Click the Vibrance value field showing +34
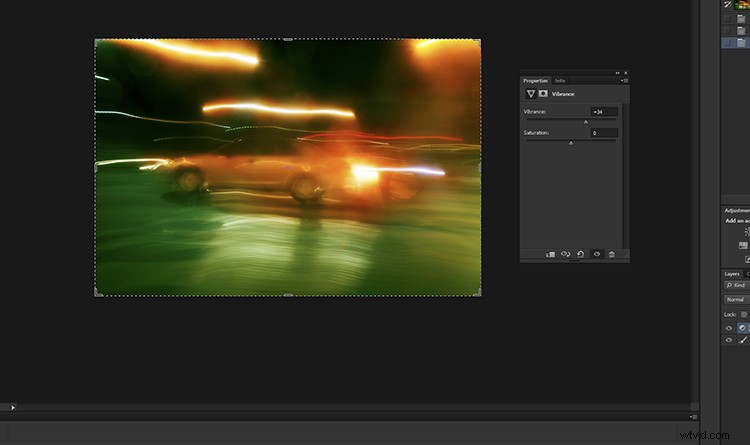 [x=604, y=112]
